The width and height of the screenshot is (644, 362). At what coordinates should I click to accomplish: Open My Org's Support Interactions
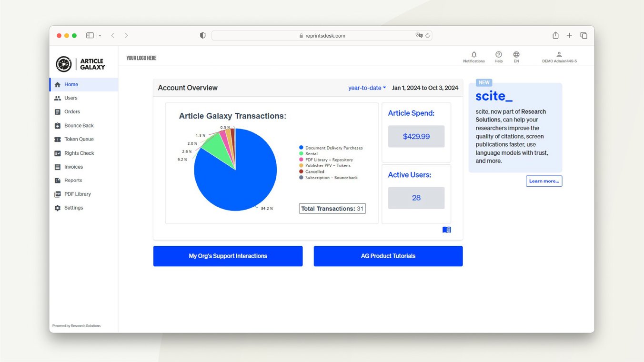point(228,256)
